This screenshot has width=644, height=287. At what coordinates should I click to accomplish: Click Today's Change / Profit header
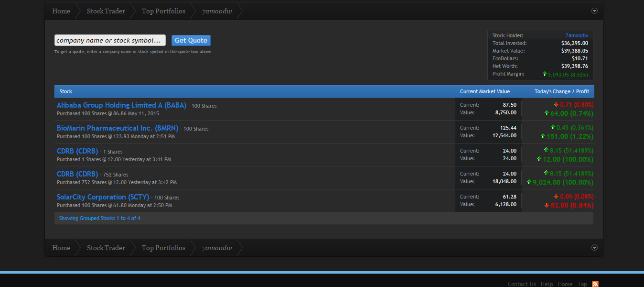tap(562, 91)
